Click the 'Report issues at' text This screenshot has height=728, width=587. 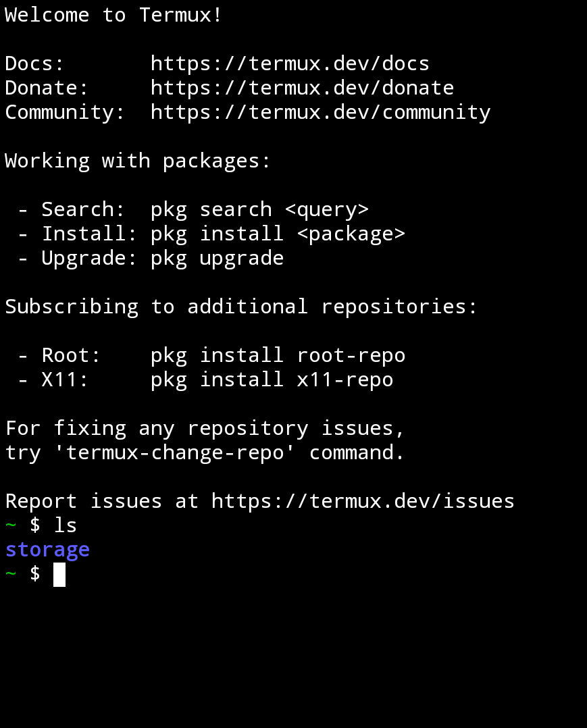[x=102, y=501]
